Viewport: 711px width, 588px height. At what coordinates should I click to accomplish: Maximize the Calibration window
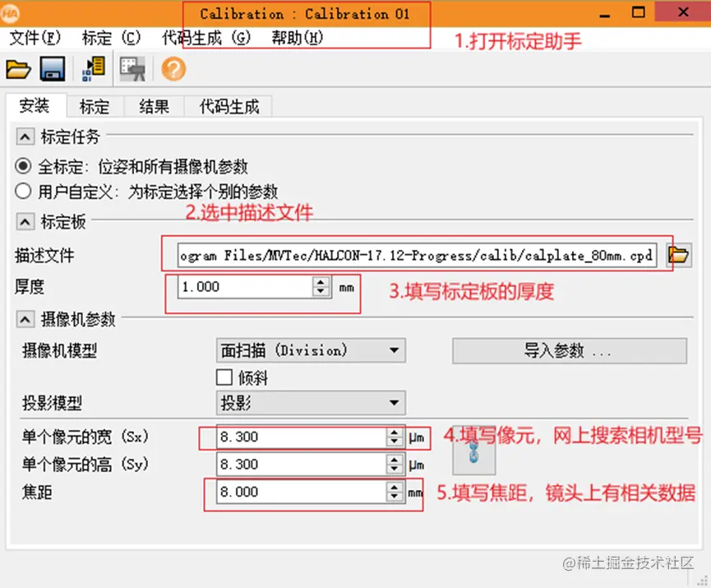click(639, 12)
